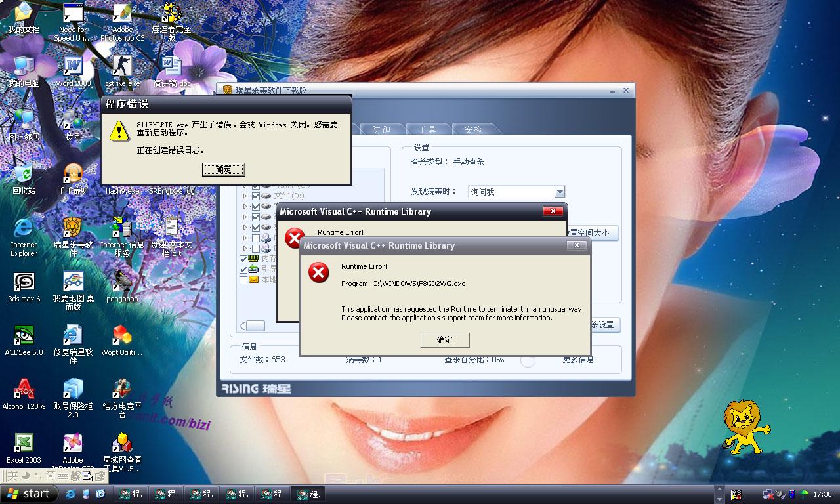Toggle the 引导区 boot sector checkbox
Screen dimensions: 840x504
[243, 269]
